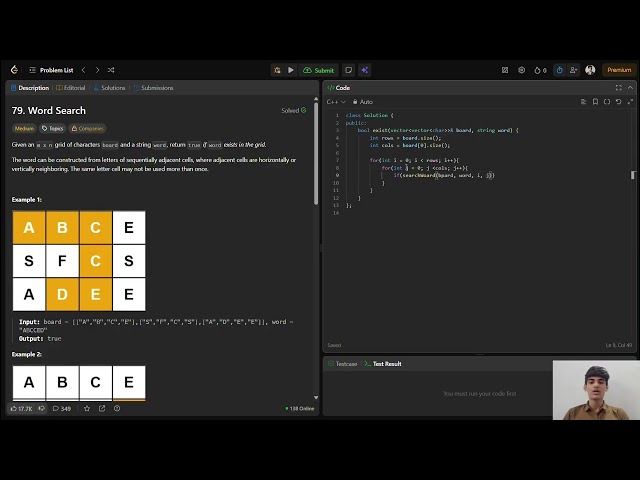
Task: Maximize the Code panel icon
Action: click(619, 88)
